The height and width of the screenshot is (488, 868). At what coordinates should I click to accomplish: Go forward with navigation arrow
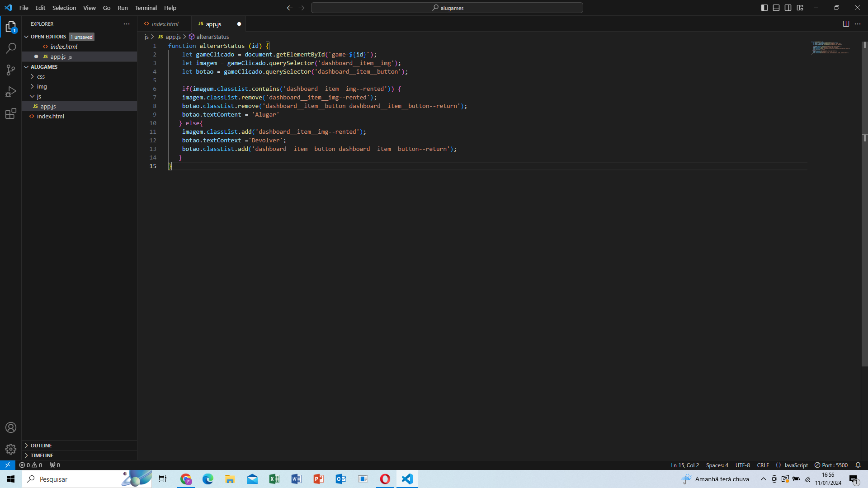coord(302,8)
